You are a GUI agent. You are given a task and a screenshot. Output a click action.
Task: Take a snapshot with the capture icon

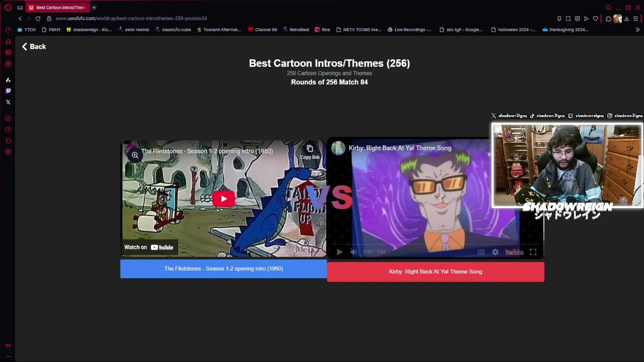568,19
